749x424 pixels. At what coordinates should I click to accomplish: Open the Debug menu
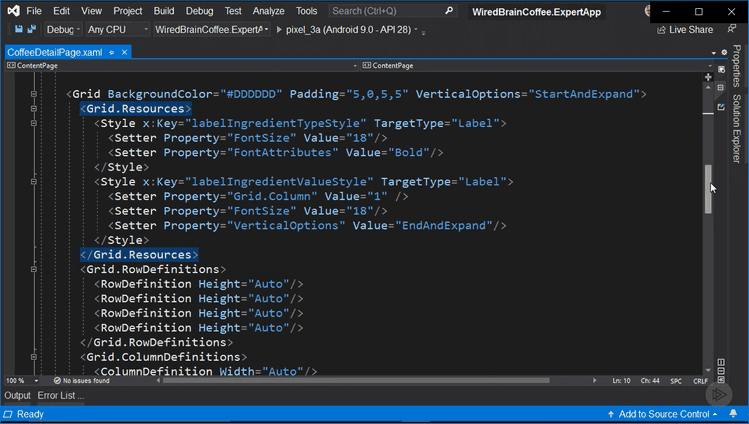tap(199, 11)
